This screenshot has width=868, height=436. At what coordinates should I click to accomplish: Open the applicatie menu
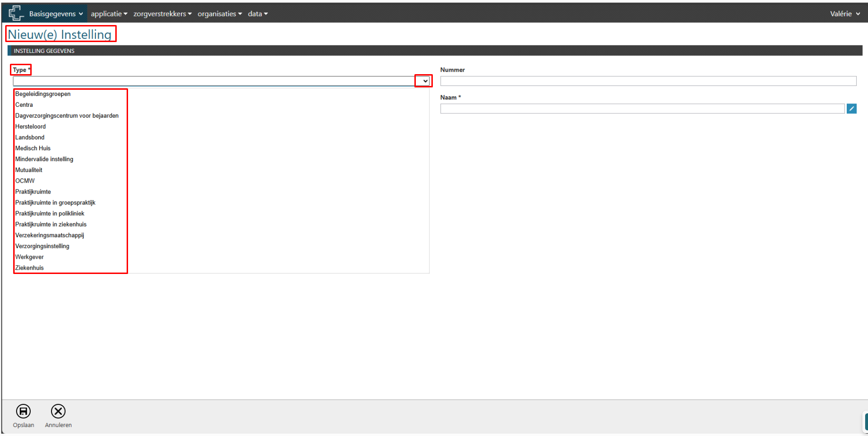click(x=109, y=14)
